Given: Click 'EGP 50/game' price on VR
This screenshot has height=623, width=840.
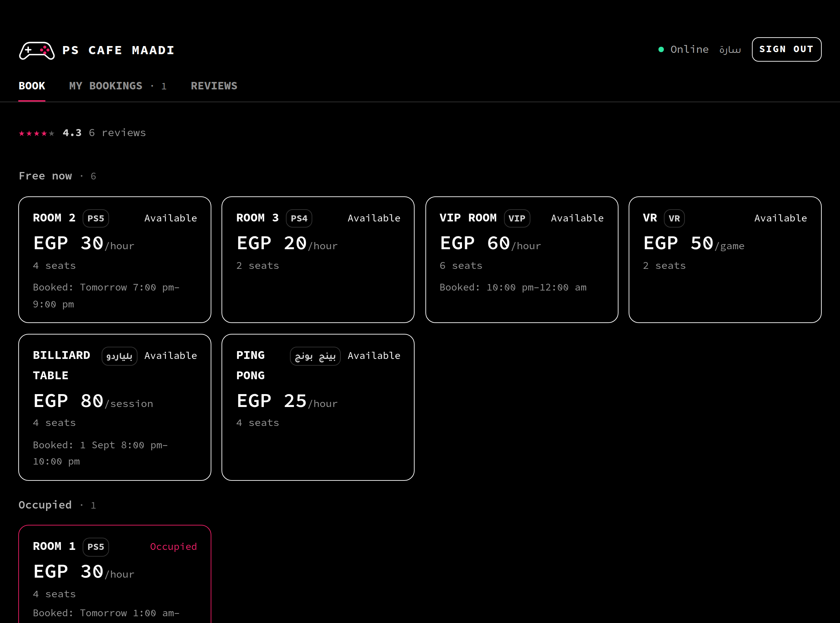Looking at the screenshot, I should pyautogui.click(x=694, y=244).
